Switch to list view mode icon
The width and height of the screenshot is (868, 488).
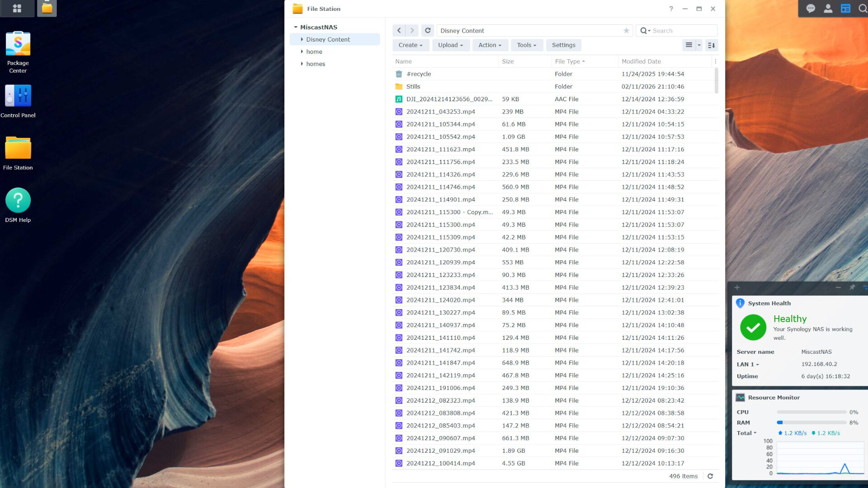coord(689,45)
